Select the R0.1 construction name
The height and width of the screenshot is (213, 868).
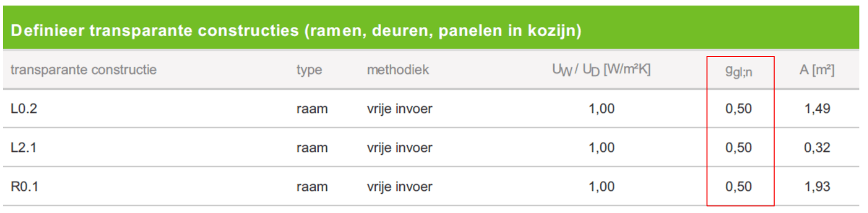point(24,186)
